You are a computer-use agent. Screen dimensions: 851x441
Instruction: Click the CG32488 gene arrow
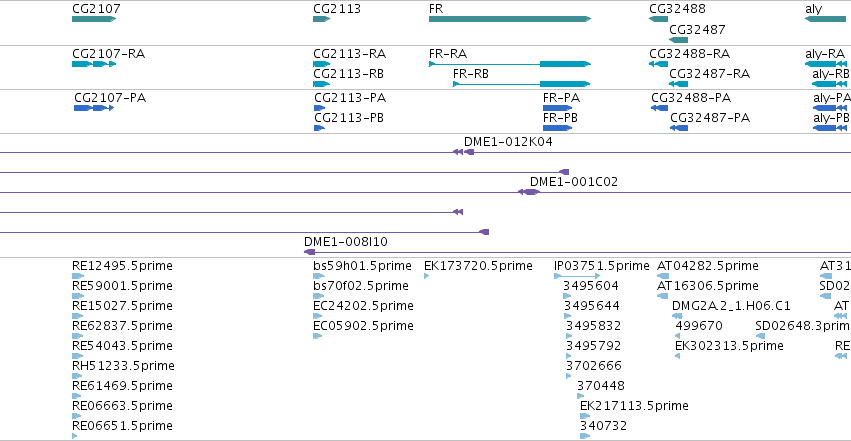click(x=658, y=19)
